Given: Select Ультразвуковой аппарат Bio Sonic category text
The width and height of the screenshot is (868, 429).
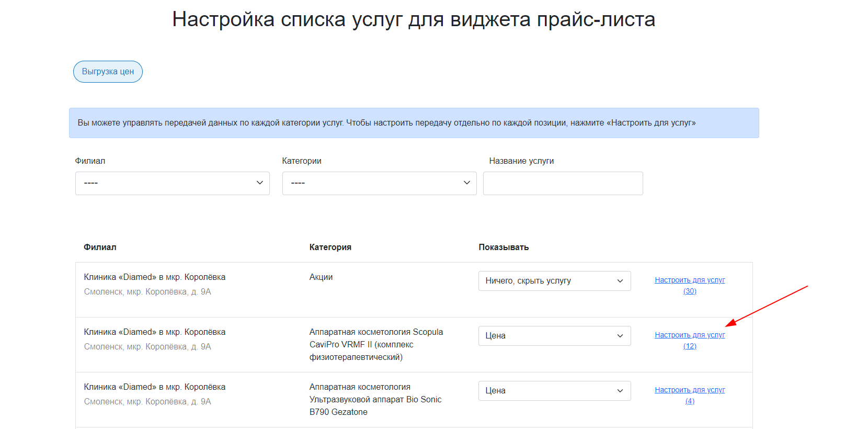Looking at the screenshot, I should tap(375, 400).
